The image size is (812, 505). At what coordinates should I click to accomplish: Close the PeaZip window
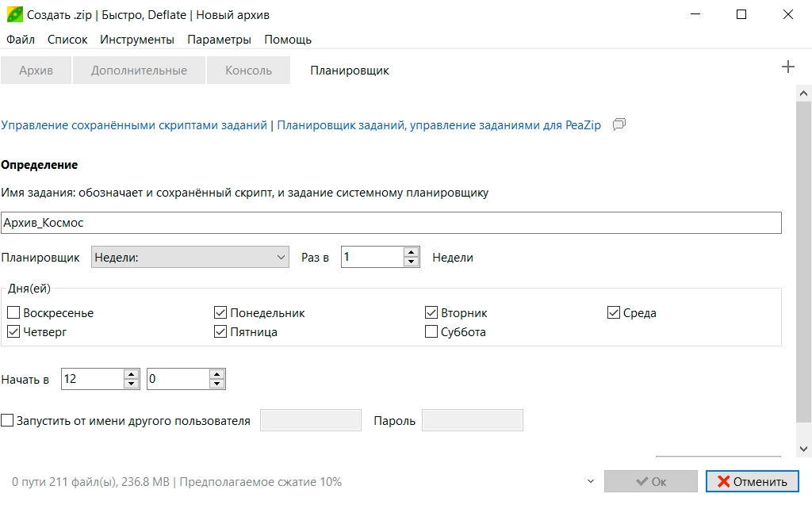click(x=787, y=14)
